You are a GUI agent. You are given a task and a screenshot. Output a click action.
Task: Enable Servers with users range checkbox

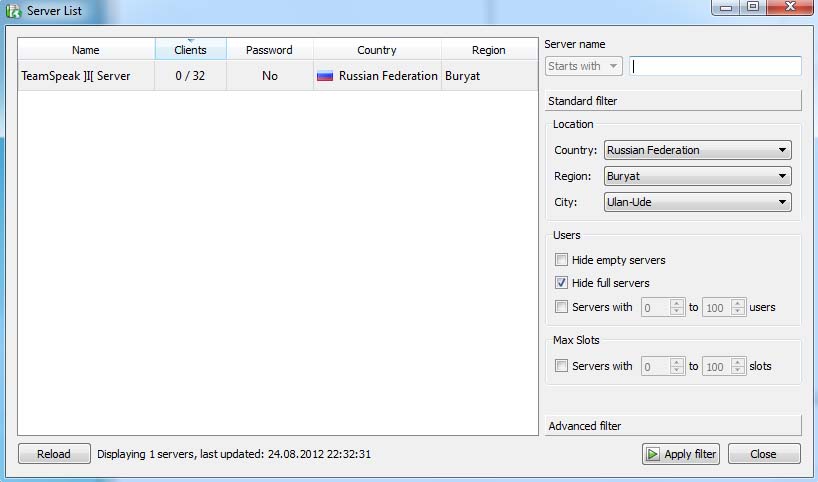coord(561,307)
